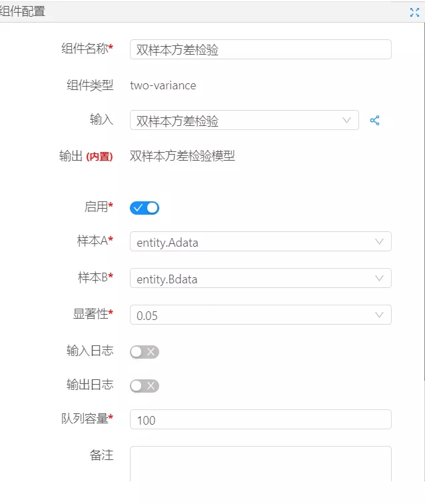
Task: Click the two-variance component type text
Action: coord(163,85)
